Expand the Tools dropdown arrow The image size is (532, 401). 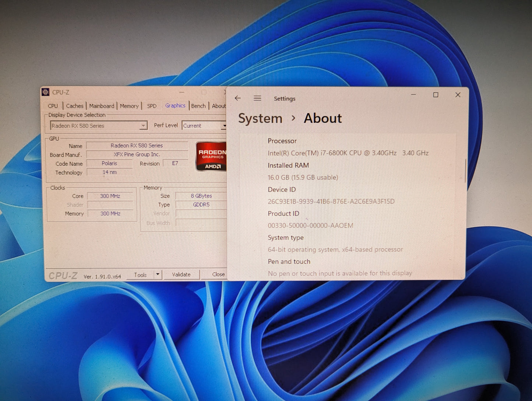click(x=158, y=275)
